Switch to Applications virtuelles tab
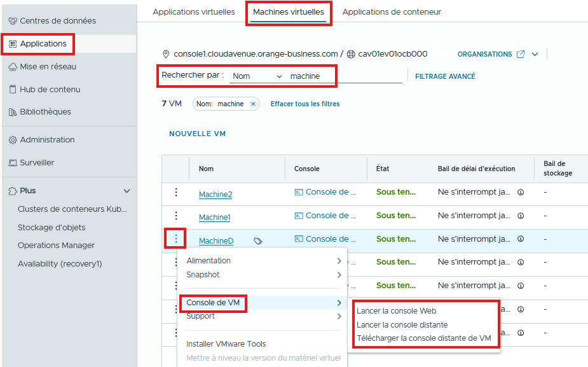 (193, 12)
